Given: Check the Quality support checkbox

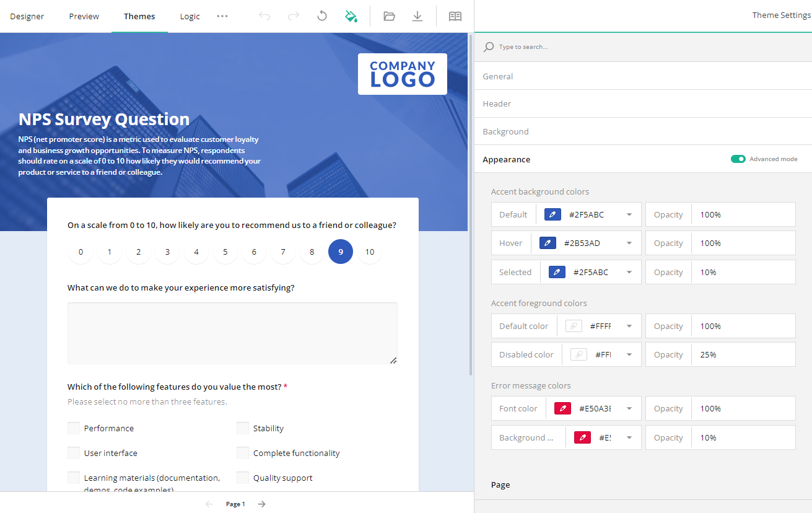Looking at the screenshot, I should (x=242, y=477).
